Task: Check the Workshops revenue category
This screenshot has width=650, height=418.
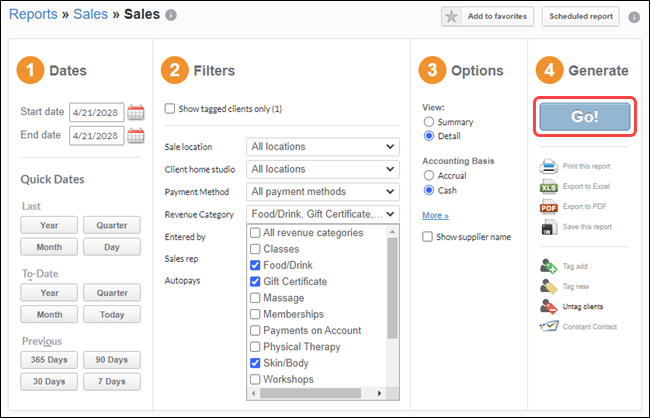Action: point(255,379)
